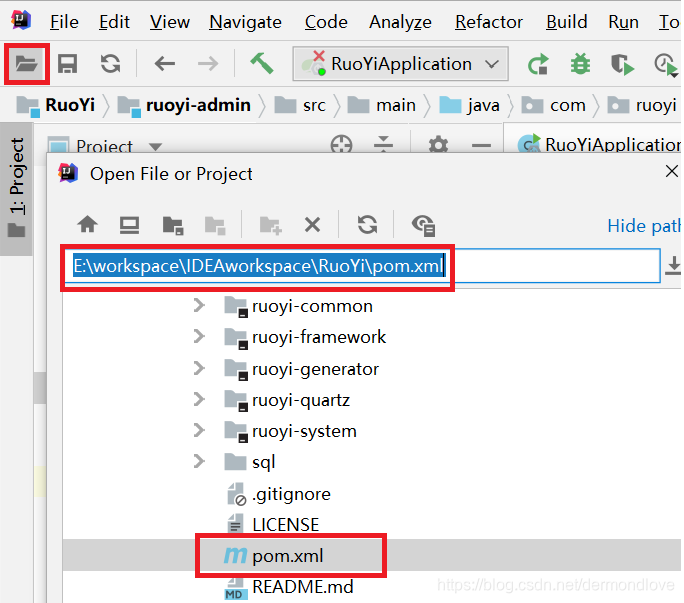Image resolution: width=684 pixels, height=603 pixels.
Task: Open recent paths history arrow
Action: click(673, 266)
